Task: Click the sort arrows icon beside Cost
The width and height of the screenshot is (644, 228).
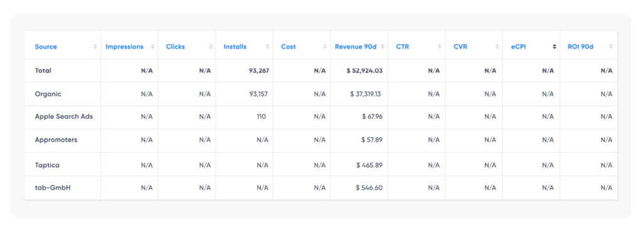Action: click(325, 47)
